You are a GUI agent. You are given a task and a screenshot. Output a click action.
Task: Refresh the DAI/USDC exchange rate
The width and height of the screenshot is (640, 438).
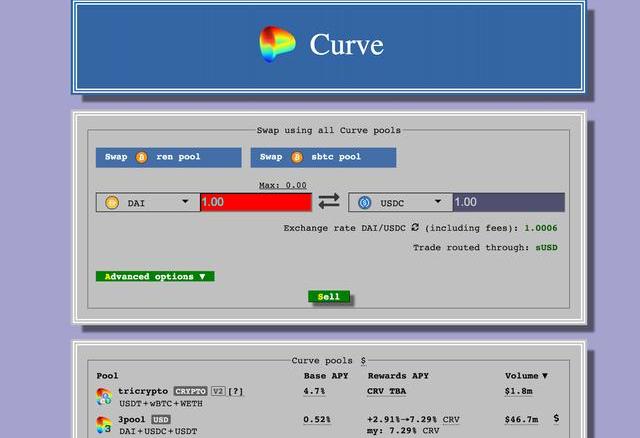coord(415,228)
